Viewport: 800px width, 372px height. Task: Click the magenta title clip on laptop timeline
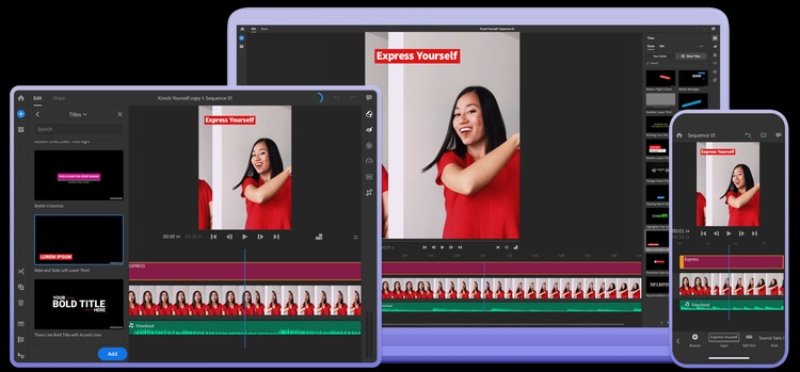(512, 268)
